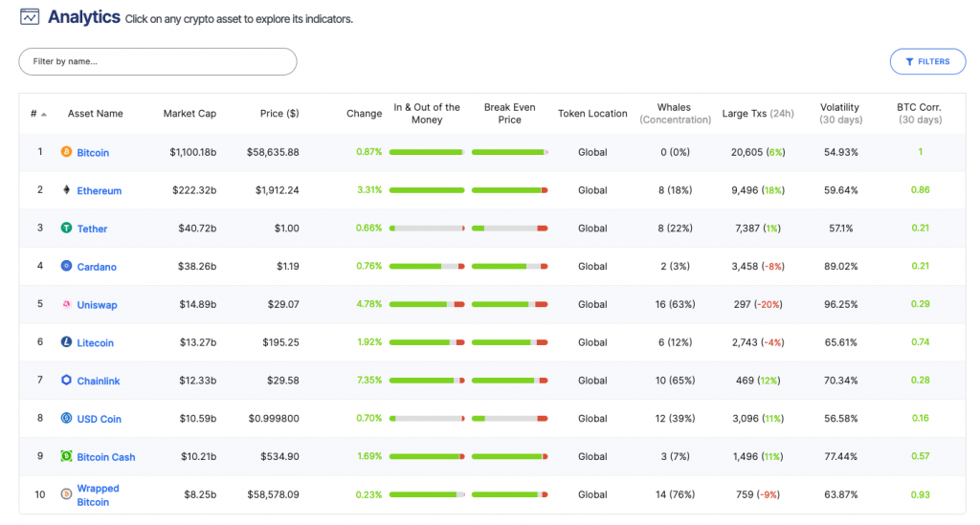Image resolution: width=980 pixels, height=525 pixels.
Task: Click Uniswap's Break Even Price bar
Action: coord(510,305)
